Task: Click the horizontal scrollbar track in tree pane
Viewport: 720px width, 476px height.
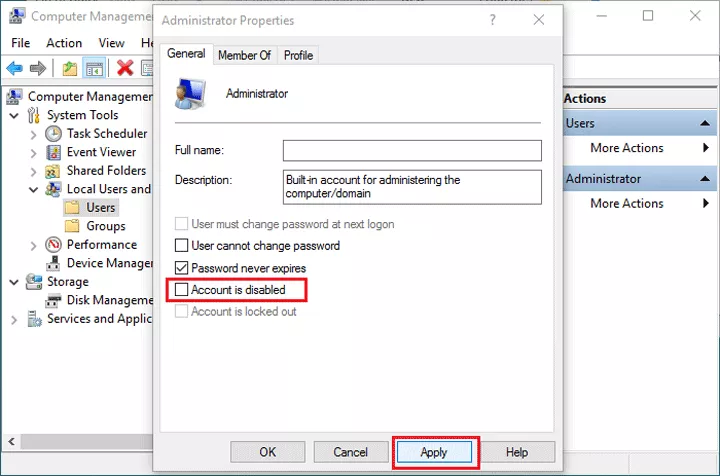Action: (86, 442)
